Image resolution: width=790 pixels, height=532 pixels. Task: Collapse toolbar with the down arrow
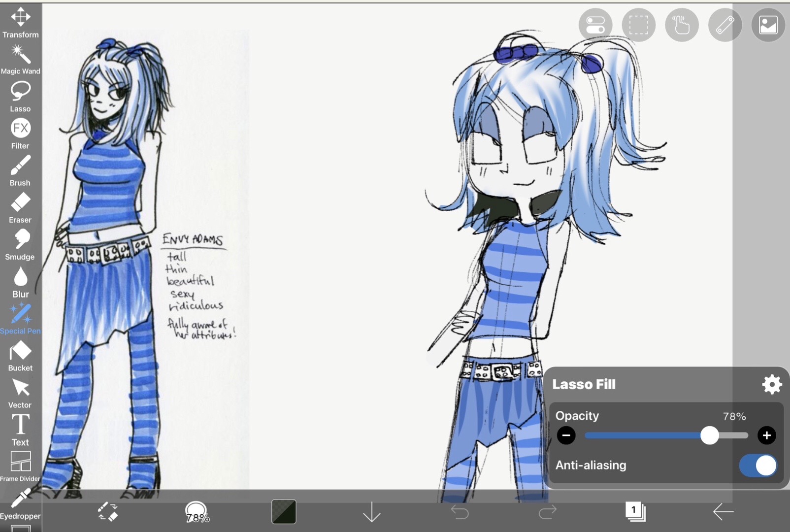point(371,512)
